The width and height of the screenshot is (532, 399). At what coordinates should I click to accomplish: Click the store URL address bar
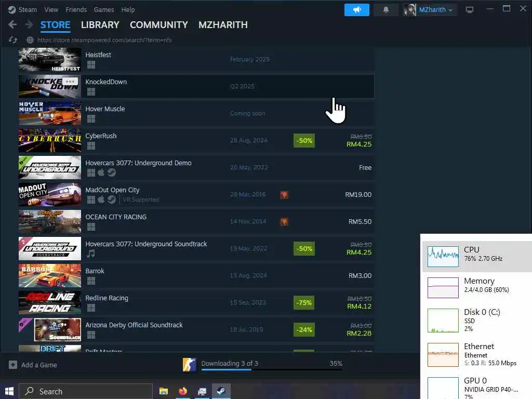104,40
